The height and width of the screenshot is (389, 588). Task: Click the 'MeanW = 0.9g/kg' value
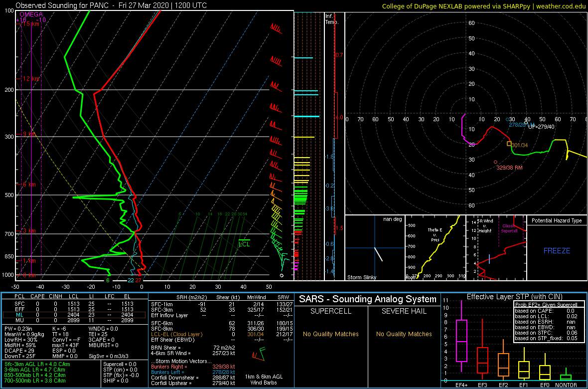pos(22,334)
